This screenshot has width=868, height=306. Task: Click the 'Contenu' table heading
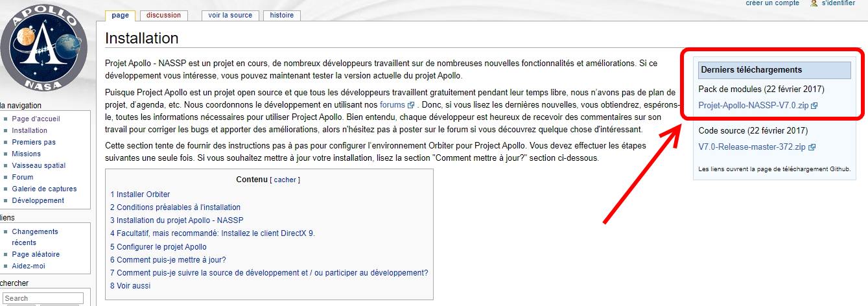coord(252,180)
